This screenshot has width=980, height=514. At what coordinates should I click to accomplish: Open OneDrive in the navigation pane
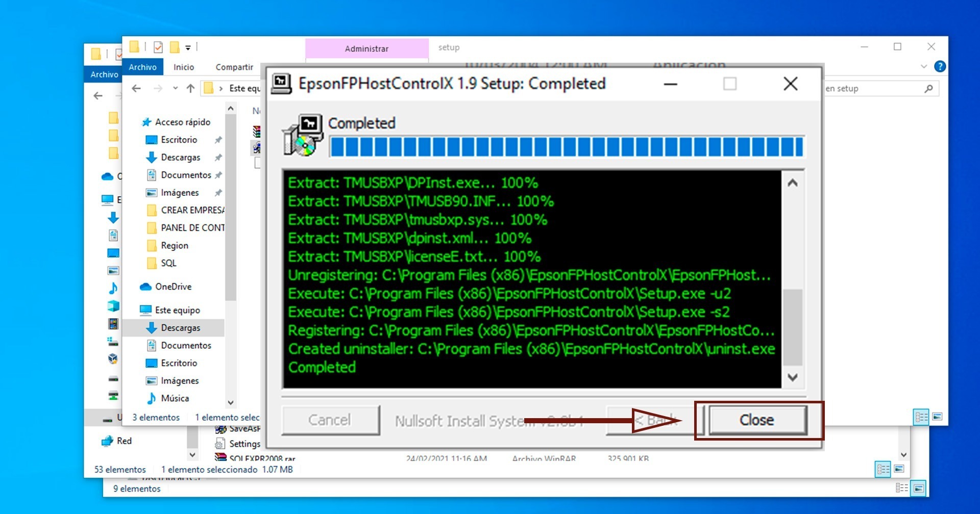click(x=173, y=287)
